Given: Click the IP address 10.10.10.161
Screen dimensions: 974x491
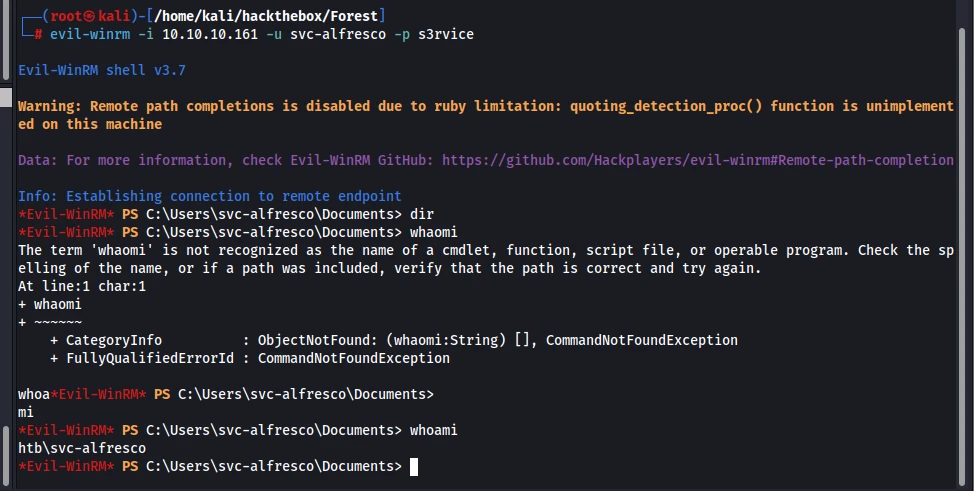Looking at the screenshot, I should 210,34.
